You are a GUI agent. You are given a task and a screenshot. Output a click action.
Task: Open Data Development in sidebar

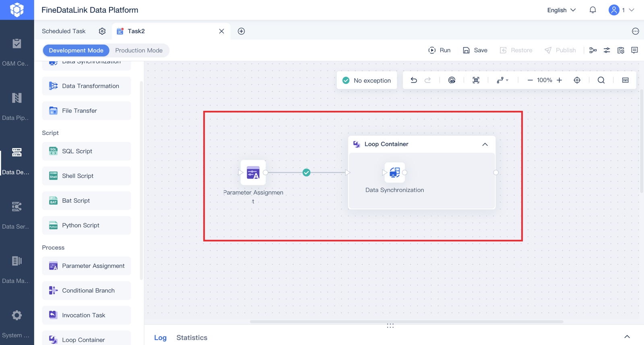(x=17, y=161)
